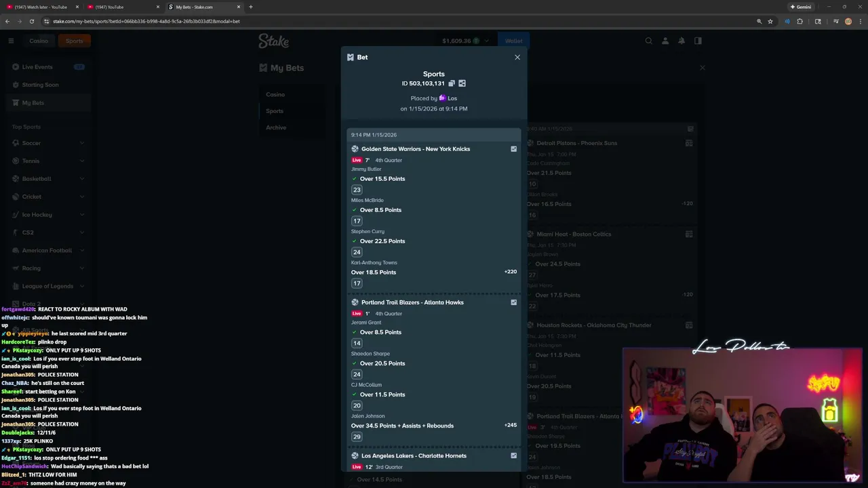Open Detroit Pistons - Phoenix Suns stats icon
The image size is (868, 488).
[689, 143]
